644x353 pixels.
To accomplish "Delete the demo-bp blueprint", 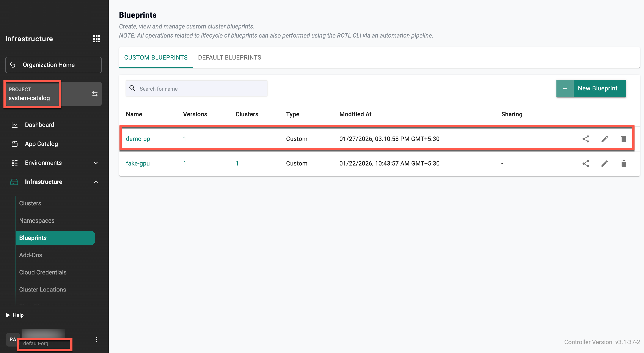I will [624, 139].
